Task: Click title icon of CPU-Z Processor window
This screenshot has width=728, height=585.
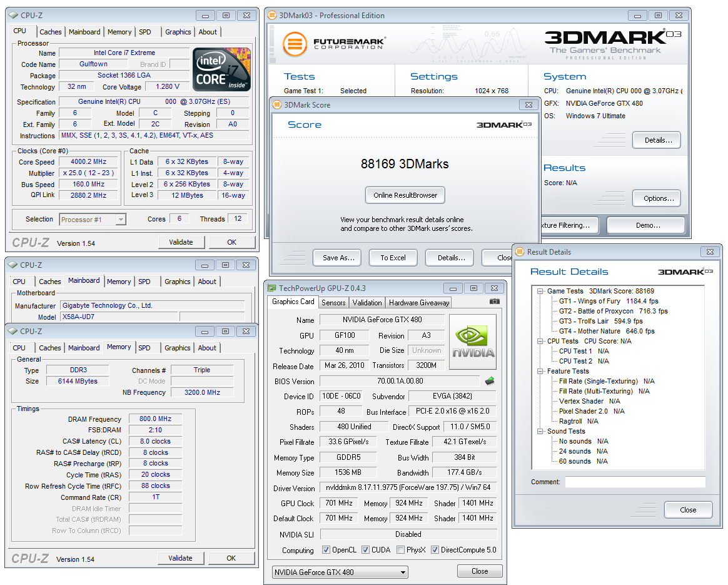Action: [x=13, y=15]
